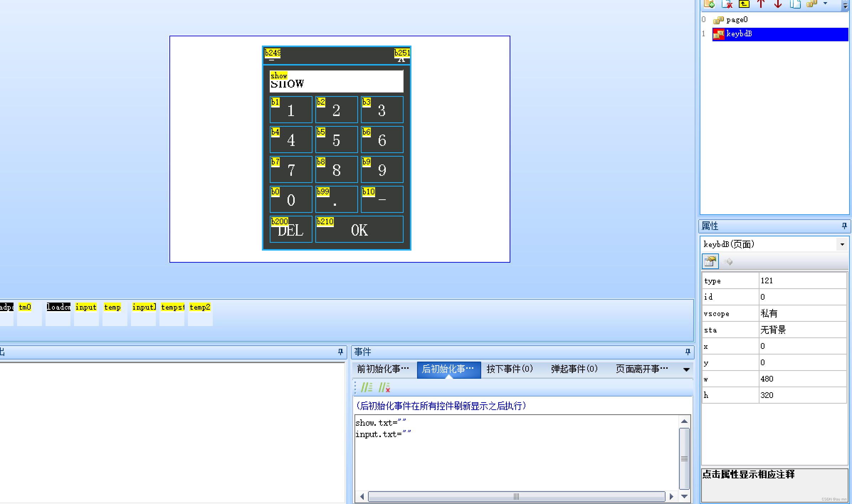
Task: Pin the 事件 event panel
Action: [x=688, y=352]
